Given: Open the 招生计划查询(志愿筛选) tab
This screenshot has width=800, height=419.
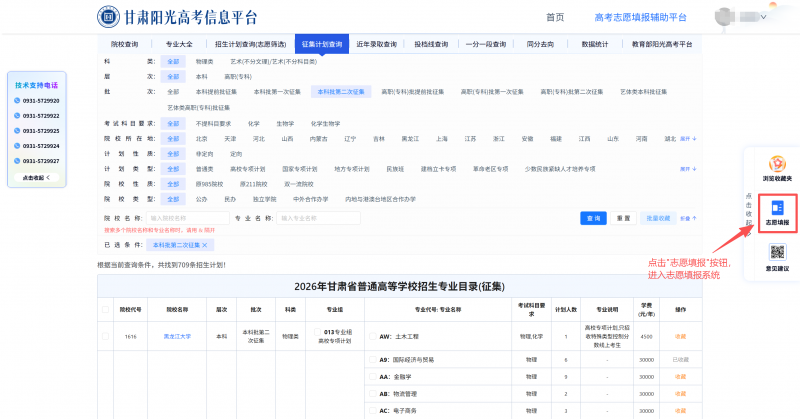Looking at the screenshot, I should tap(251, 44).
